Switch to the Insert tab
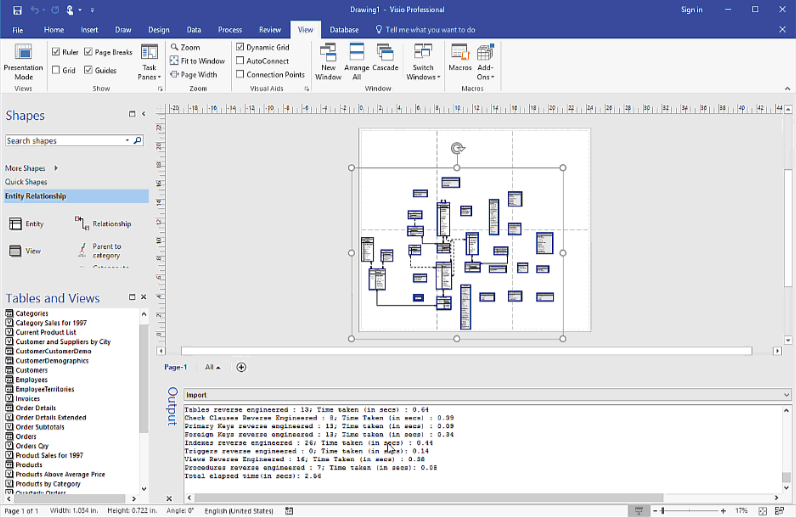Image resolution: width=796 pixels, height=517 pixels. pos(89,30)
